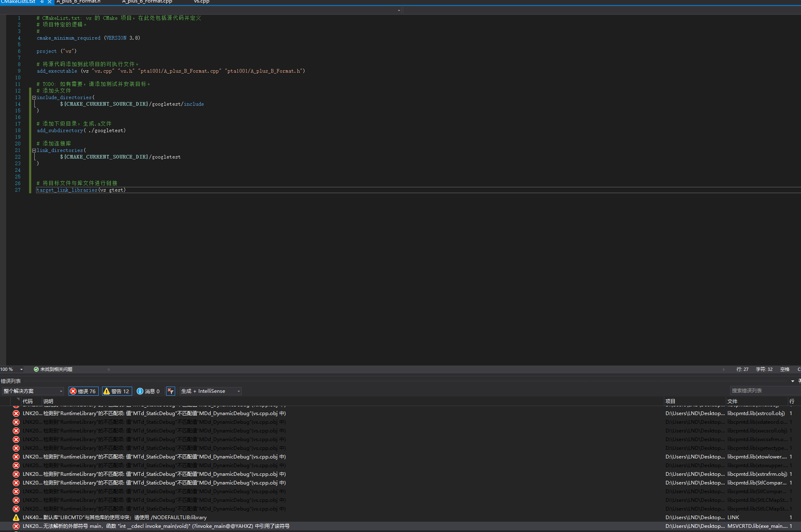The height and width of the screenshot is (532, 801).
Task: Close the CMakeLists.txt tab
Action: pyautogui.click(x=50, y=2)
